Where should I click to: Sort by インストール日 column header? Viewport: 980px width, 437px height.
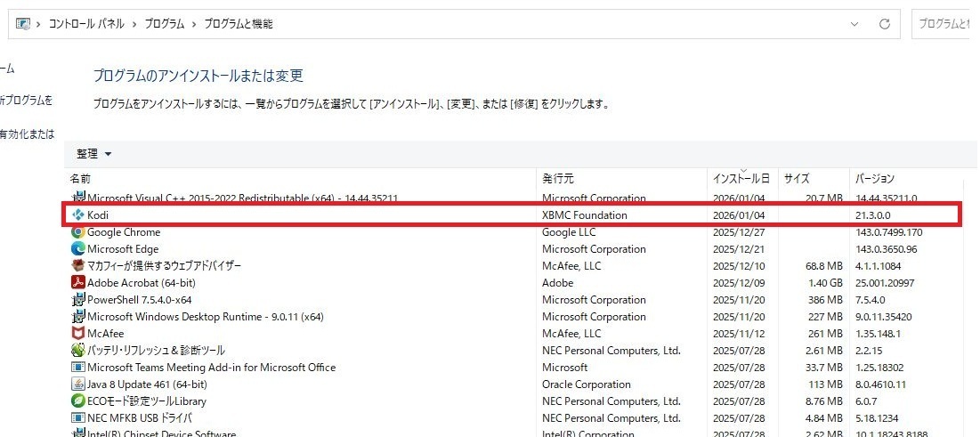(741, 179)
